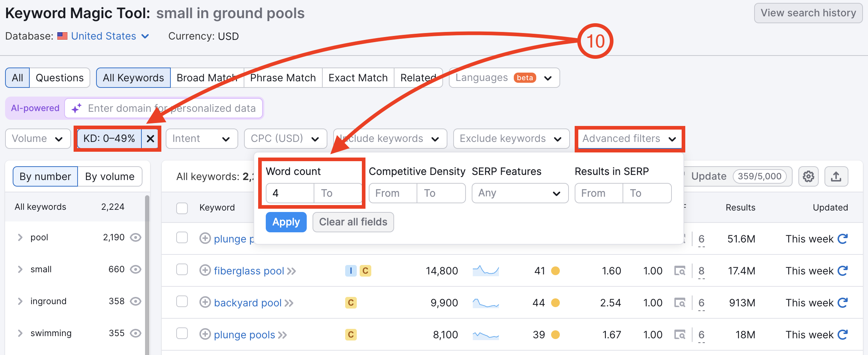
Task: Change database from United States dropdown
Action: click(110, 36)
